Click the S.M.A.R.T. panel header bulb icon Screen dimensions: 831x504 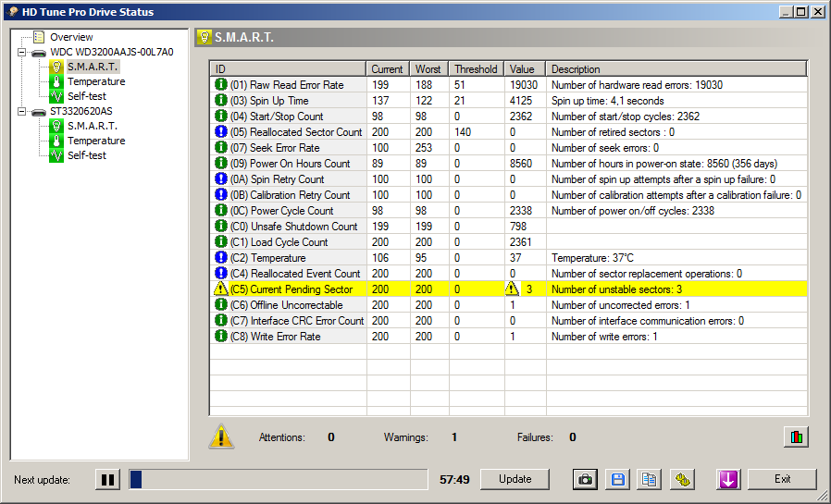click(x=204, y=37)
